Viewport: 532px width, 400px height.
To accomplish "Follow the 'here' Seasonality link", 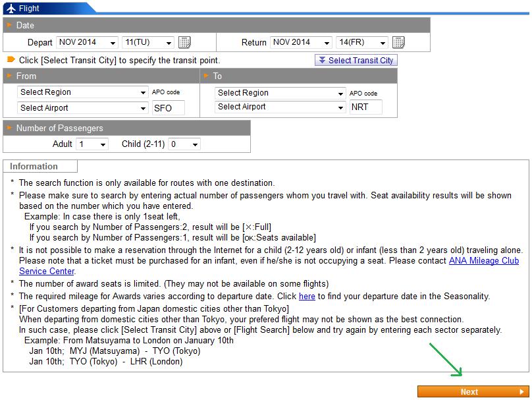I will pos(307,297).
